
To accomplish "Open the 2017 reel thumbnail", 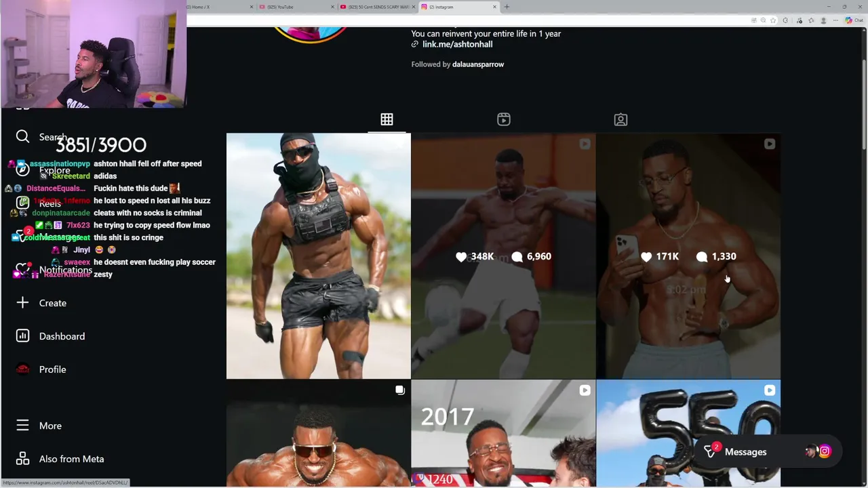I will coord(503,434).
